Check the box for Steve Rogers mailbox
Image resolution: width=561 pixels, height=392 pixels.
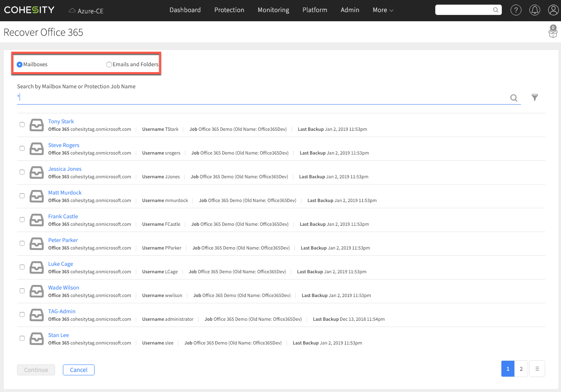[x=22, y=148]
